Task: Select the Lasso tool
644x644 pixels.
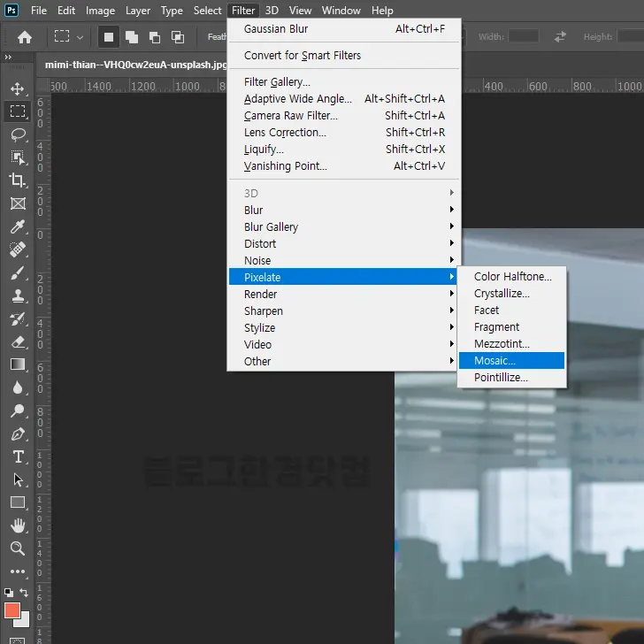Action: (18, 134)
